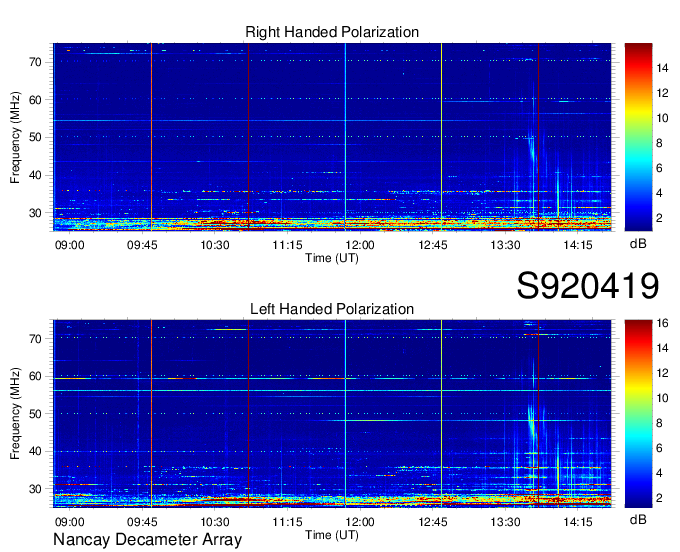Click the 14 dB tick on Right Handed colorbar
The height and width of the screenshot is (552, 680).
pyautogui.click(x=662, y=68)
